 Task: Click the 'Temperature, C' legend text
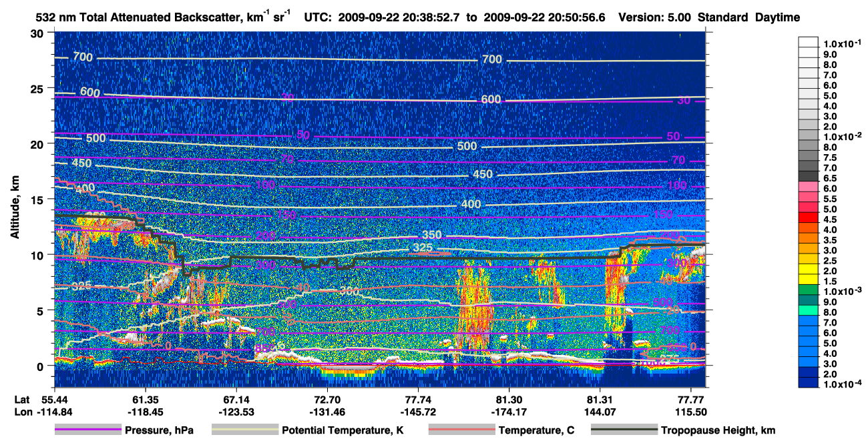pyautogui.click(x=536, y=430)
